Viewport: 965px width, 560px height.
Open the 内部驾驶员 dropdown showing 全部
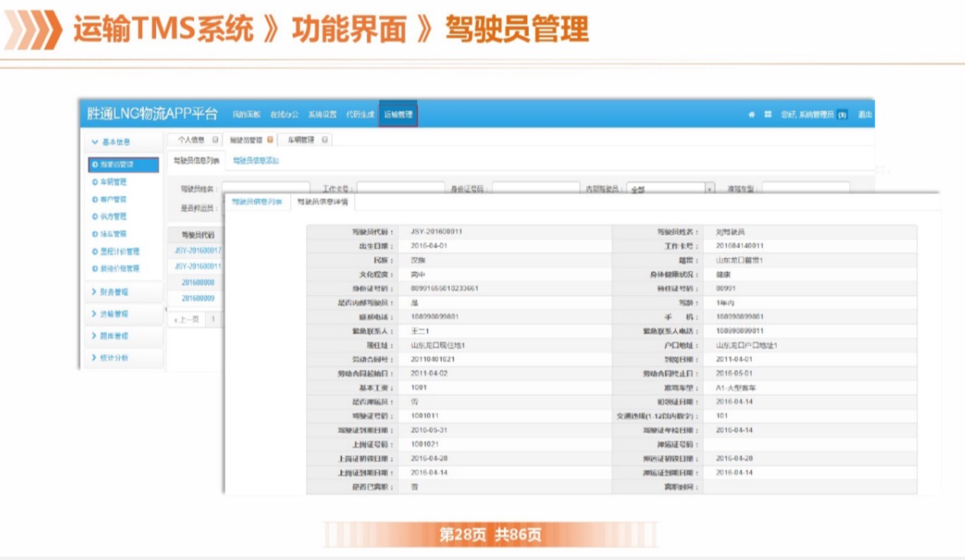point(670,189)
